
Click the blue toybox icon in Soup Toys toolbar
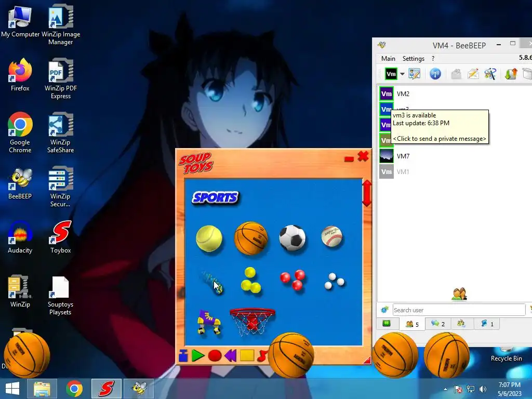(x=183, y=355)
